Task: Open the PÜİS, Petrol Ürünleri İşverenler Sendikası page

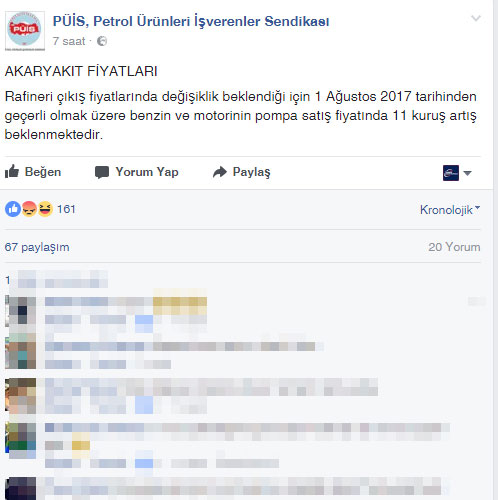Action: (x=191, y=21)
